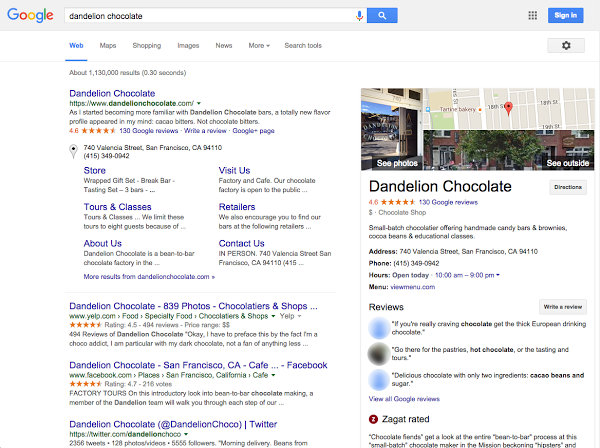Open the Yelp Dandelion Chocolate result
The width and height of the screenshot is (600, 448).
click(x=193, y=306)
